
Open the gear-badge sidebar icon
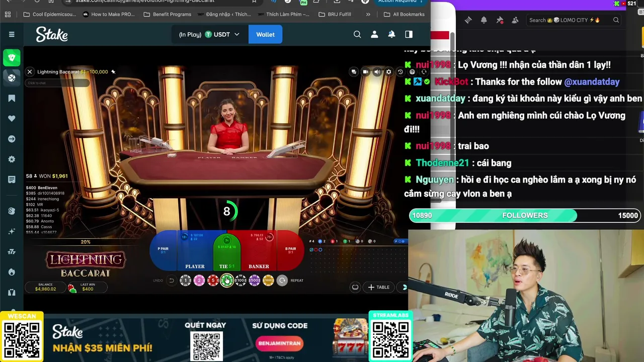pos(12,159)
